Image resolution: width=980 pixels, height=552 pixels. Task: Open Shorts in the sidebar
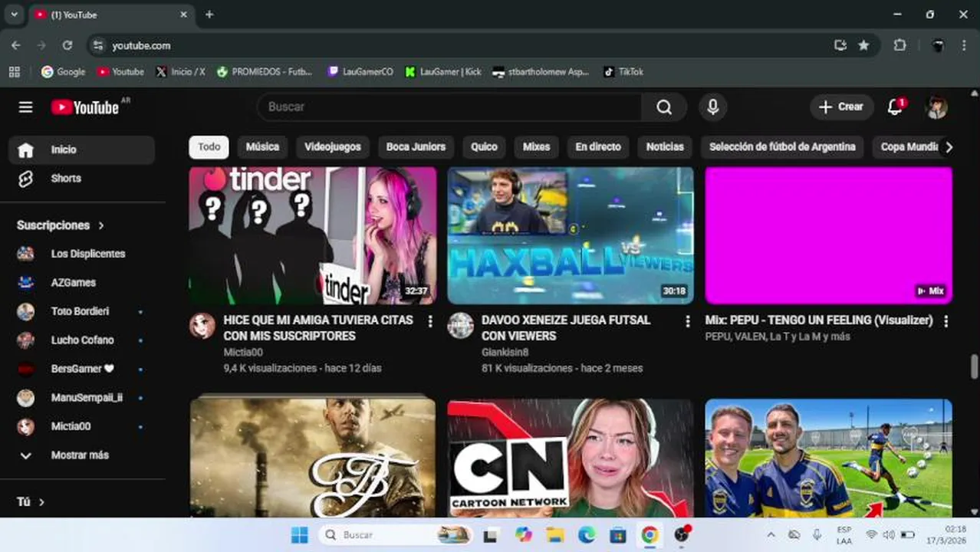click(x=81, y=178)
